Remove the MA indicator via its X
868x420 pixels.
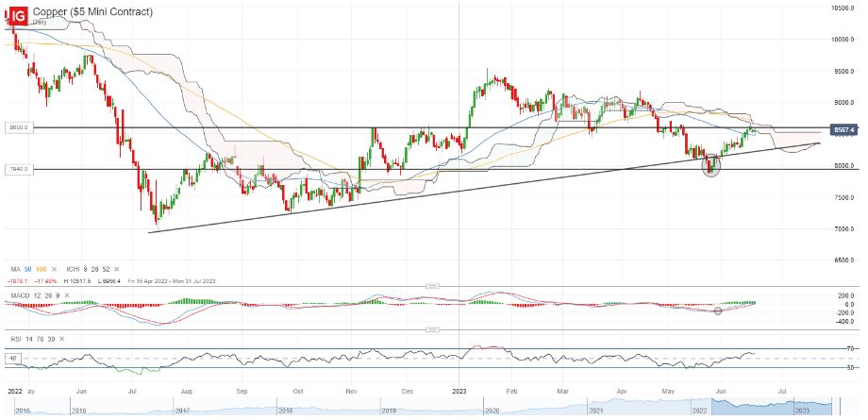coord(54,269)
